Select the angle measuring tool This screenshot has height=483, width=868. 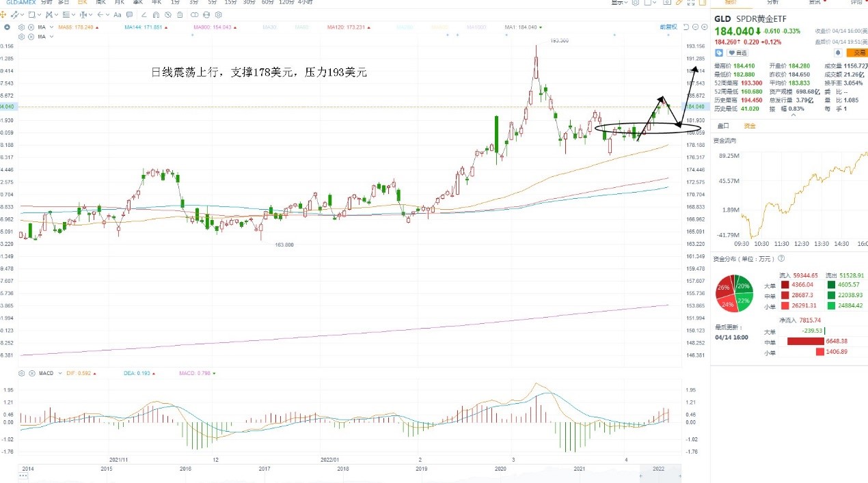[144, 14]
